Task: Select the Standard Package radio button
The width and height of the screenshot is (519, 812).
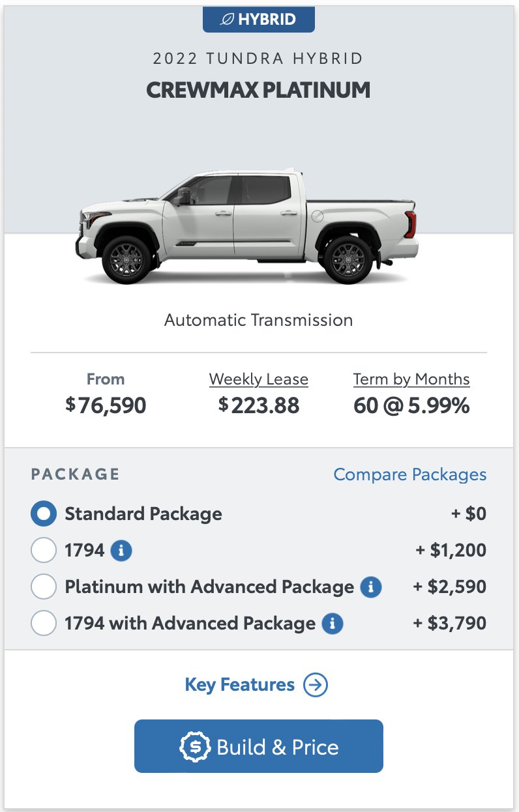Action: (44, 514)
